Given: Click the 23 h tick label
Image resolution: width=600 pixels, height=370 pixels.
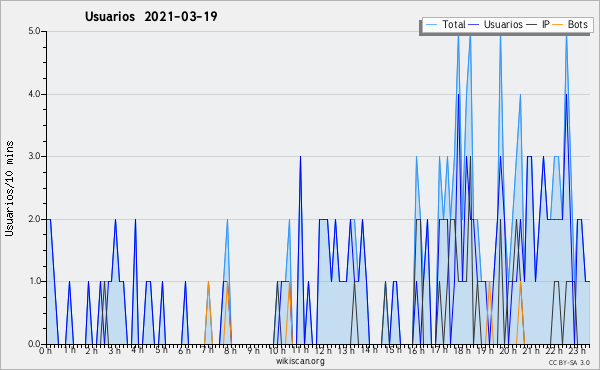Looking at the screenshot, I should pos(577,351).
